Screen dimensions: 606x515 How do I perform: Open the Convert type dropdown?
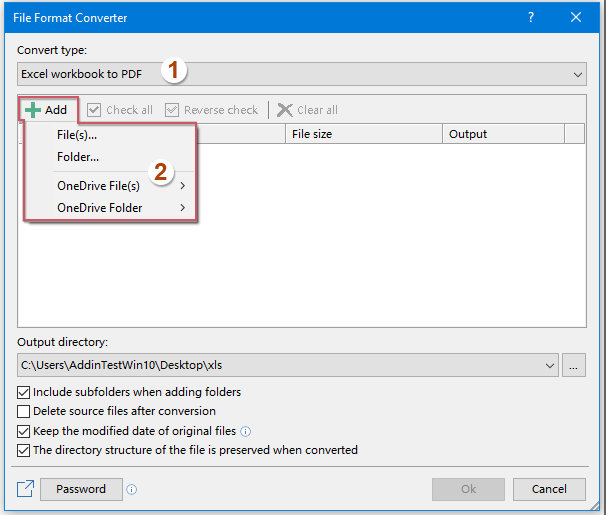[578, 74]
